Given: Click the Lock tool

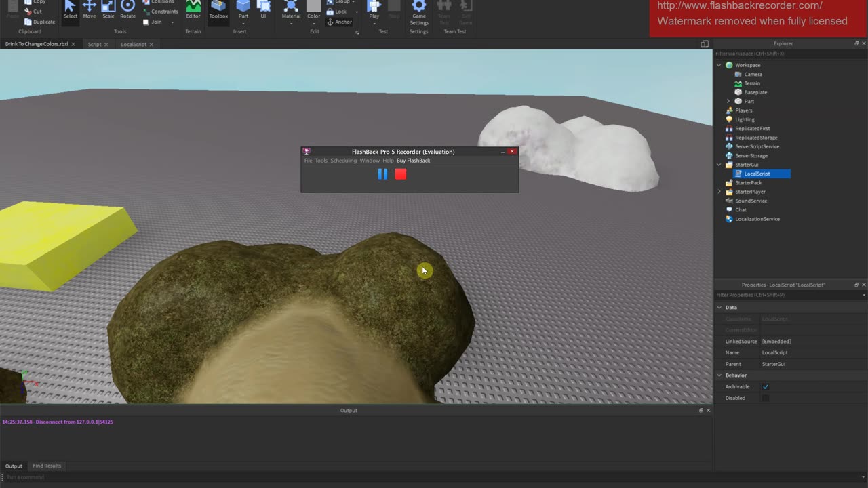Looking at the screenshot, I should 336,12.
